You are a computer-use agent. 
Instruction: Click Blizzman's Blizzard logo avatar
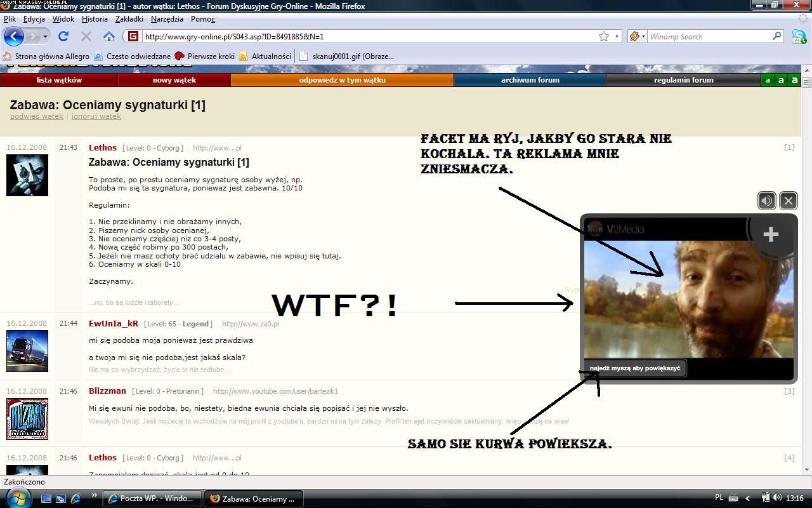point(27,419)
